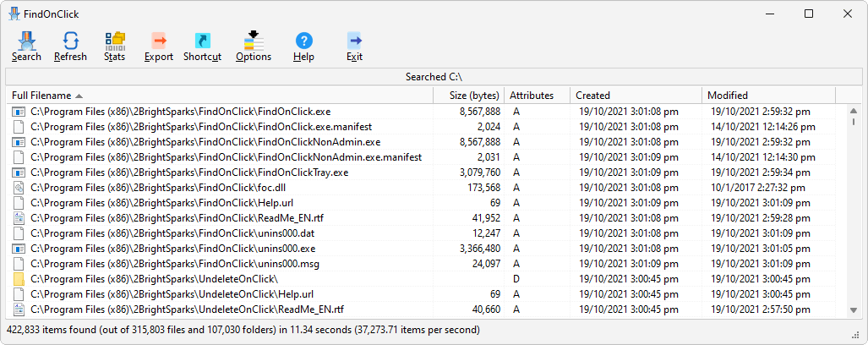868x345 pixels.
Task: Click the D attribute of UndeleteOnClick folder
Action: 516,279
